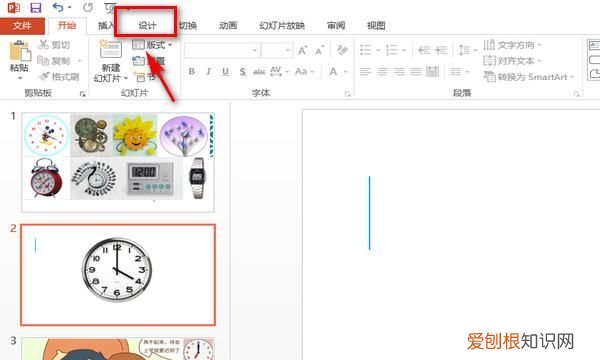Click 转换为 SmartArt button
The width and height of the screenshot is (600, 360).
click(x=529, y=77)
